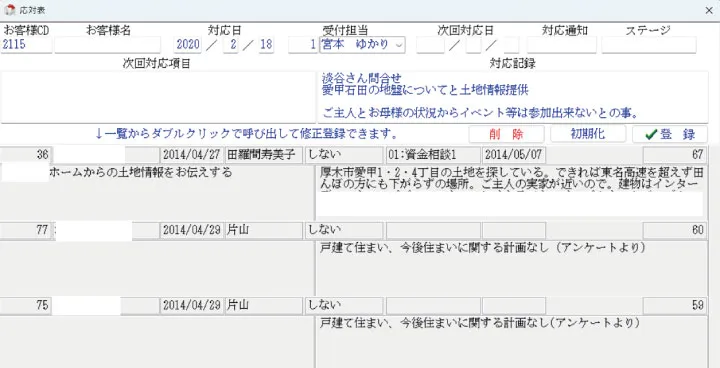Select the number cell 36
Screen dimensions: 720x368
26,155
